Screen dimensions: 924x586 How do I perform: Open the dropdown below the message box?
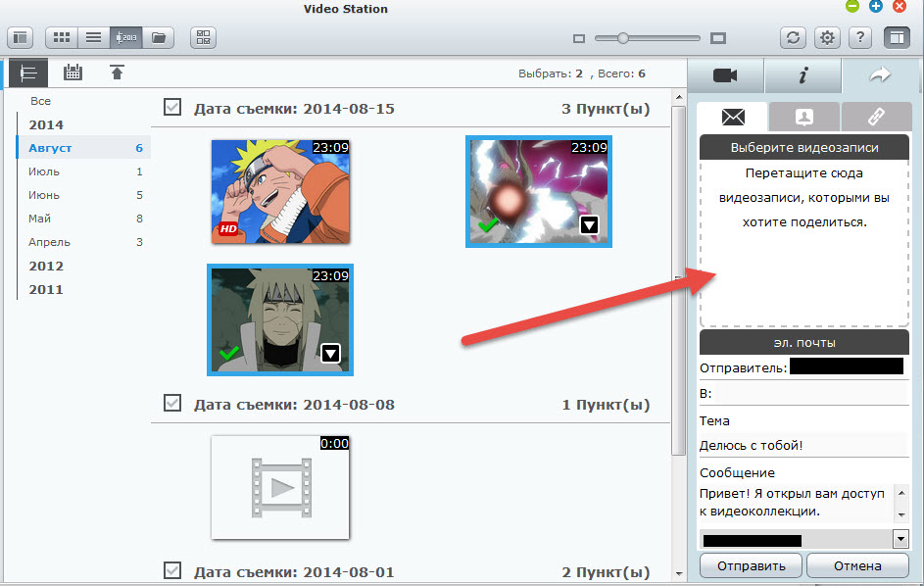900,539
